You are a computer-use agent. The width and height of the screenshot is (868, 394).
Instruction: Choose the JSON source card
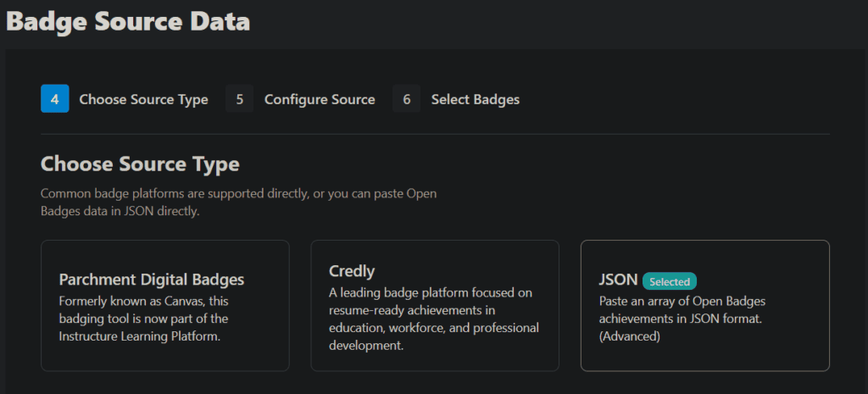click(704, 306)
